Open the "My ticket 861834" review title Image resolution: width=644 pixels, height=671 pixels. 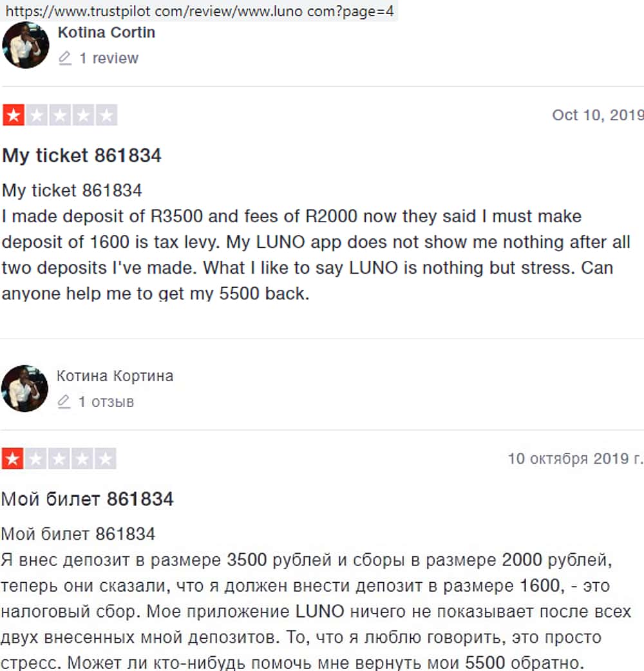coord(82,156)
